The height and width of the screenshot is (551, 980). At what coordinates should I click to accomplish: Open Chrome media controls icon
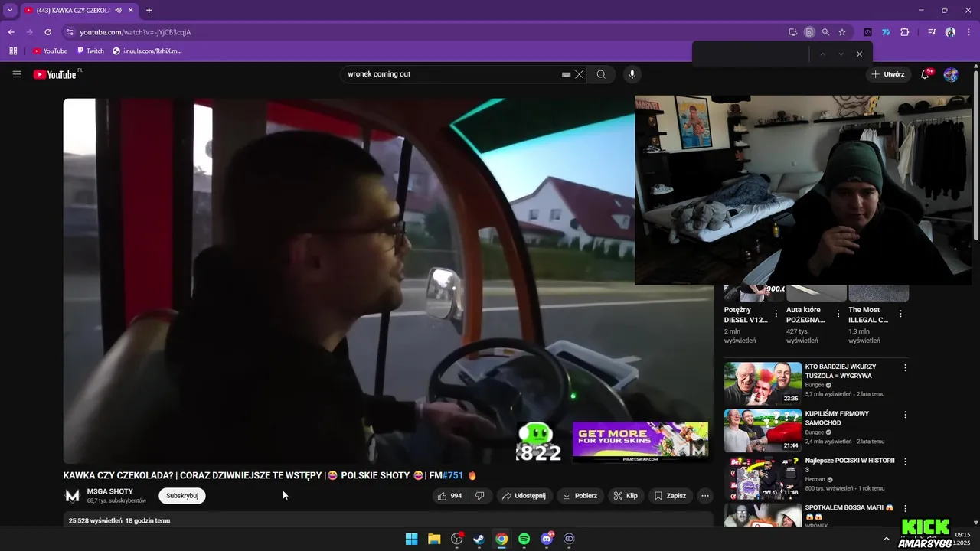tap(932, 32)
